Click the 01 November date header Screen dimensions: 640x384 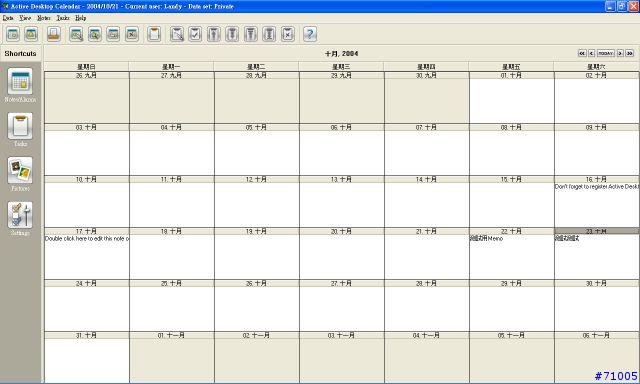click(171, 335)
